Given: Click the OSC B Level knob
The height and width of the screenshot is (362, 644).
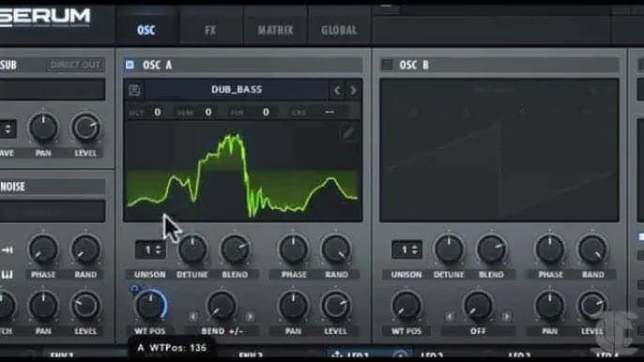Looking at the screenshot, I should pyautogui.click(x=592, y=306).
